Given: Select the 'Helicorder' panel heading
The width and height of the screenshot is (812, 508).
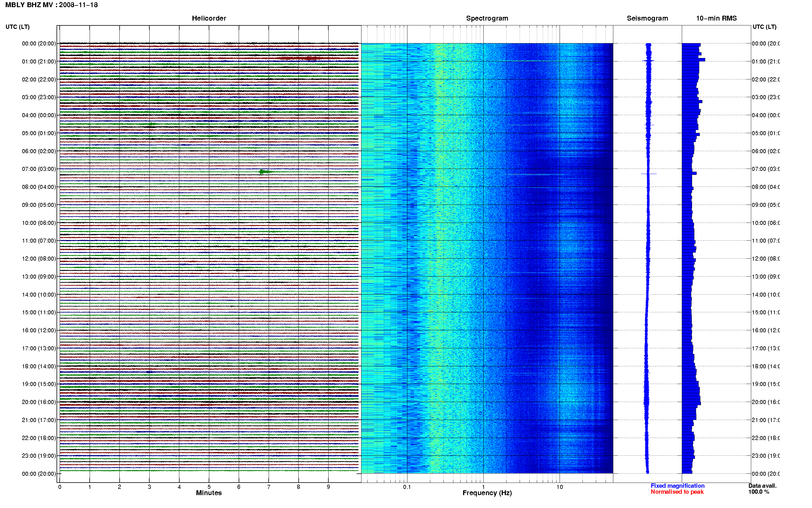Looking at the screenshot, I should coord(209,19).
